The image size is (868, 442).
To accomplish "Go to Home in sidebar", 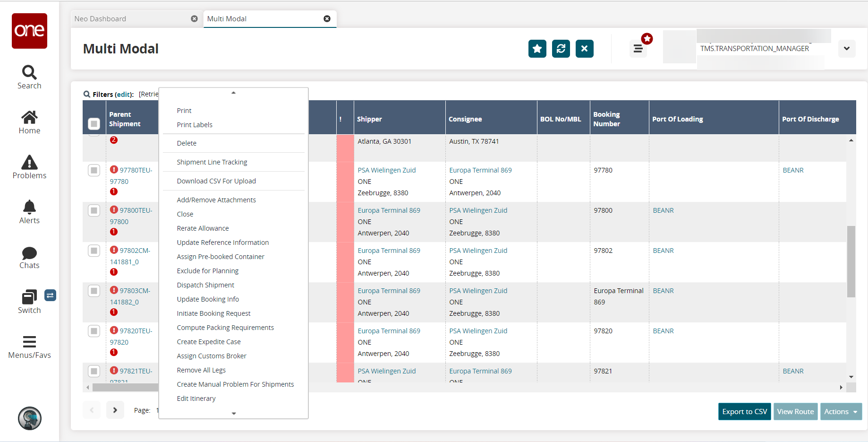I will point(29,118).
